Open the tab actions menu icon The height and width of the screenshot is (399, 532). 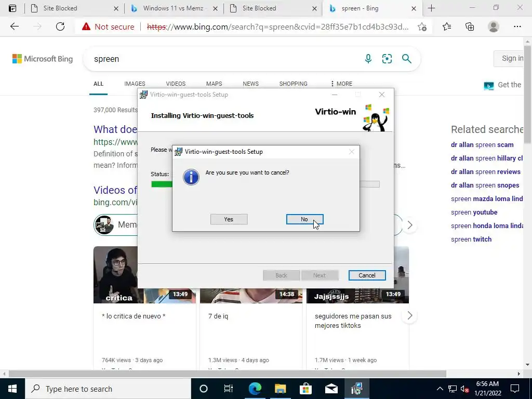tap(12, 8)
